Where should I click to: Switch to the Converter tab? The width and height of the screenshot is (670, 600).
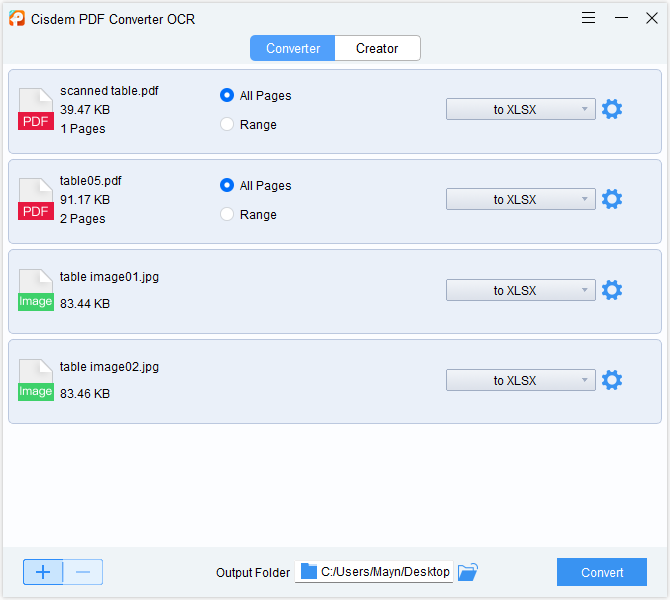(293, 48)
